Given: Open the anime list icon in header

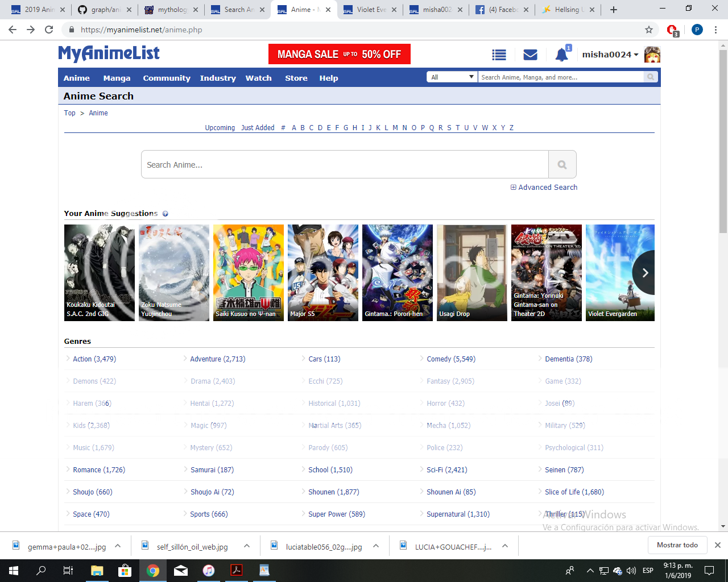Looking at the screenshot, I should [x=499, y=55].
